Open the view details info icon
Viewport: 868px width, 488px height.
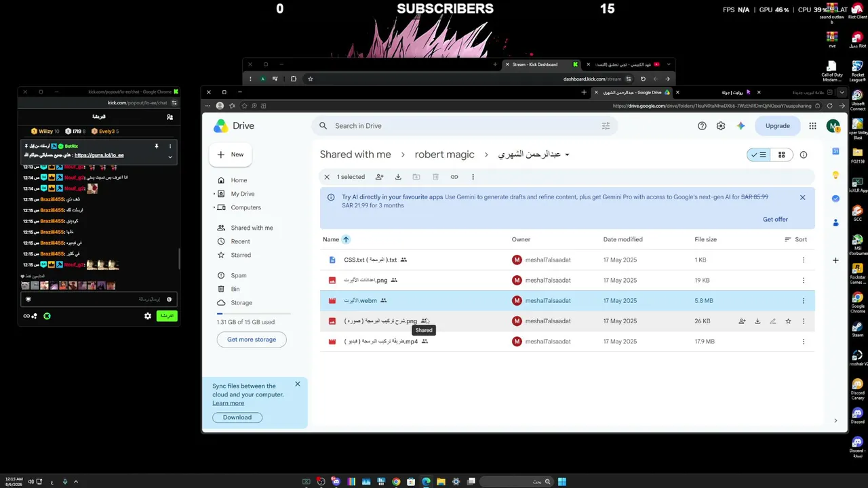[x=804, y=155]
